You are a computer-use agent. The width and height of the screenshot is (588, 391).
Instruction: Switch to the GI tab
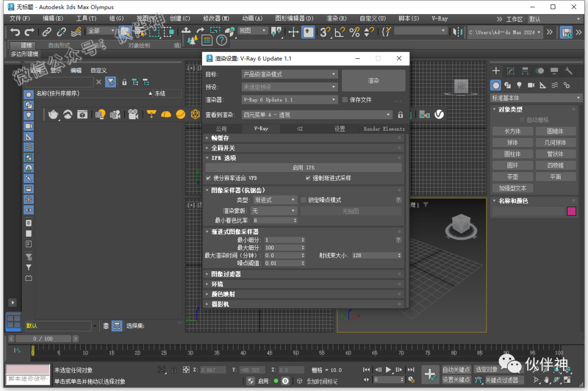click(x=300, y=129)
